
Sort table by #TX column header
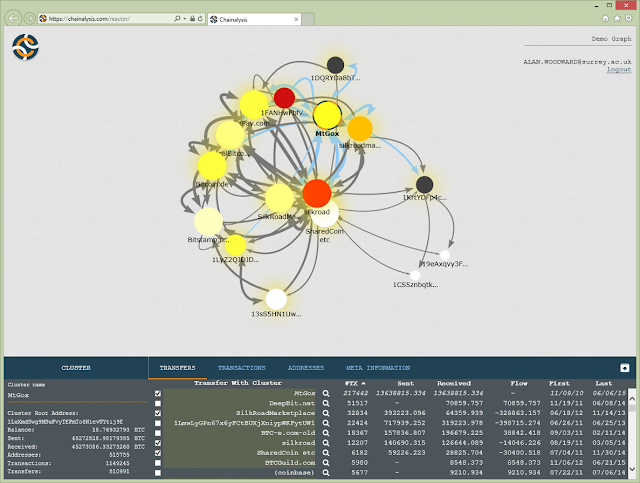[x=355, y=383]
